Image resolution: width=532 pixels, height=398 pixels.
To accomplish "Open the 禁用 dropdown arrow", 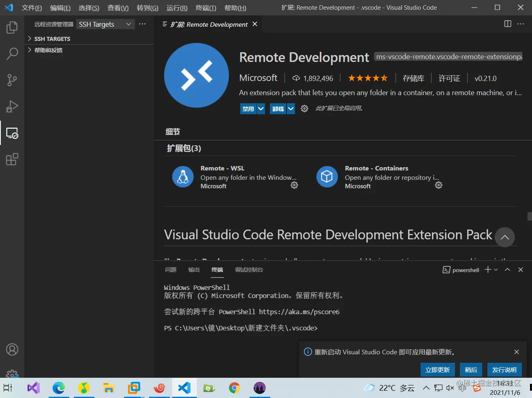I will [x=261, y=109].
